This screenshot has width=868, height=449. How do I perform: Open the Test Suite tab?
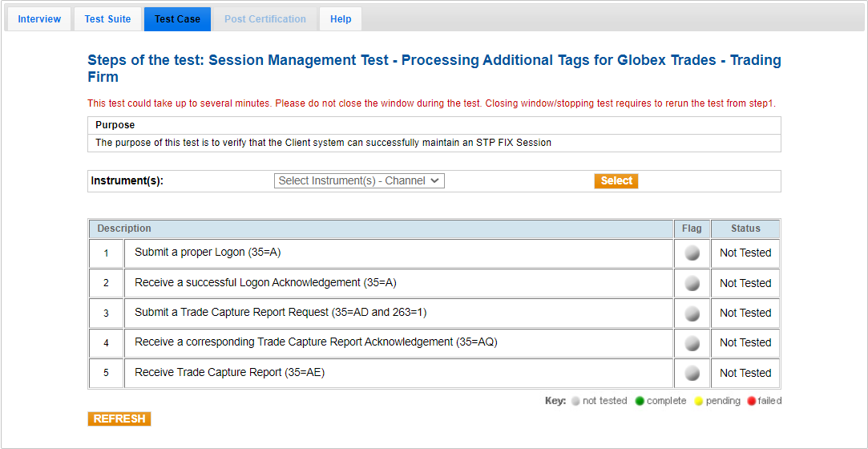pyautogui.click(x=107, y=19)
